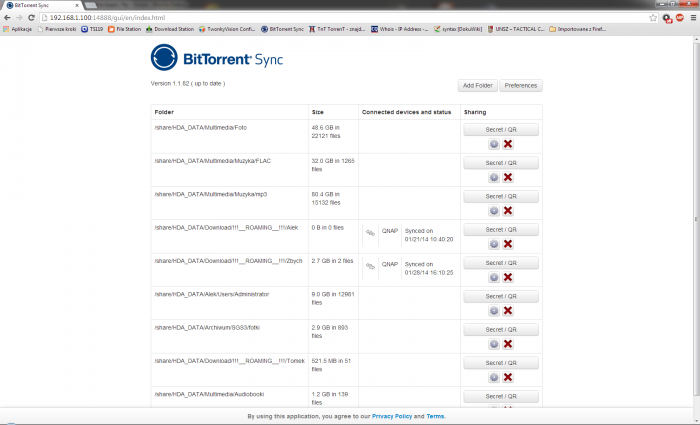This screenshot has height=425, width=700.
Task: Delete the Alek/Users/Administrator folder with red X
Action: click(x=508, y=311)
